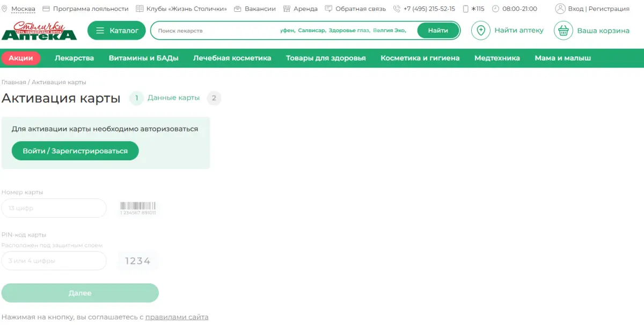Open the Медтехника category
Viewport: 644px width, 325px height.
[x=497, y=58]
